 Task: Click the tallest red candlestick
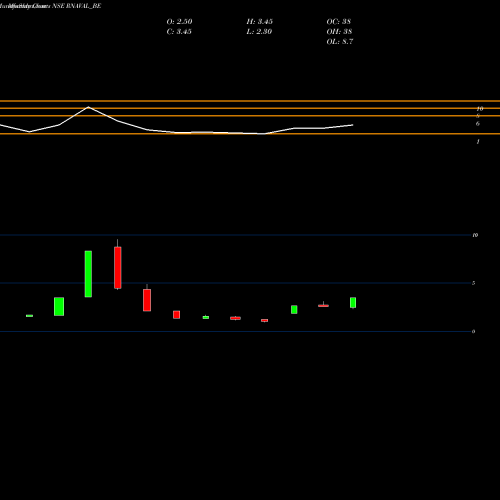[x=118, y=268]
